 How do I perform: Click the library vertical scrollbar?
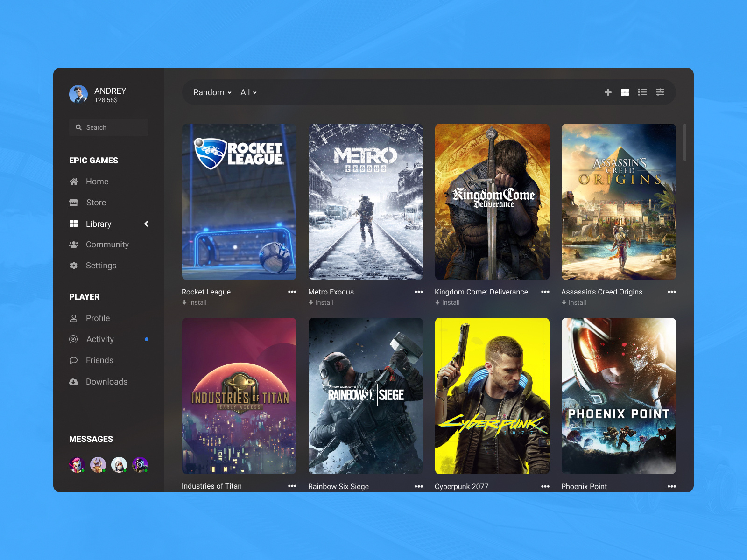coord(684,142)
